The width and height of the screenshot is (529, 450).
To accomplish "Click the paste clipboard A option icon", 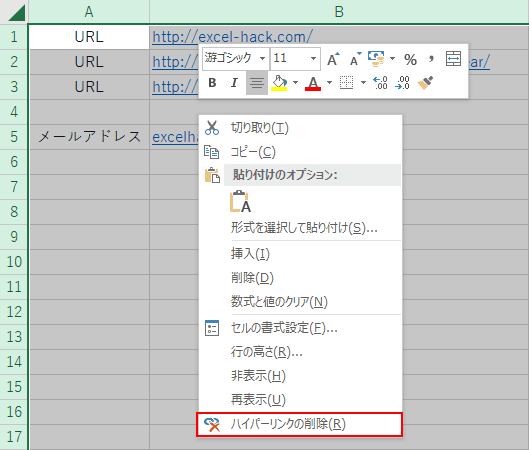I will (x=240, y=201).
